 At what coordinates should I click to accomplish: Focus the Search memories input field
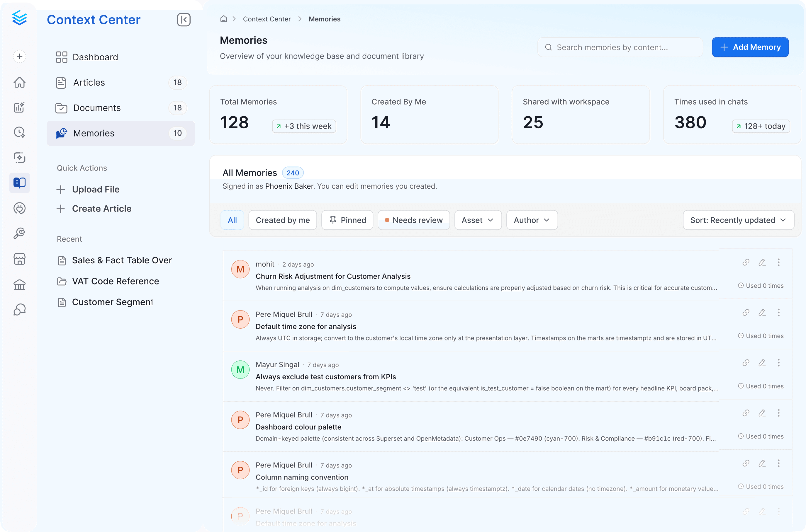[x=620, y=47]
